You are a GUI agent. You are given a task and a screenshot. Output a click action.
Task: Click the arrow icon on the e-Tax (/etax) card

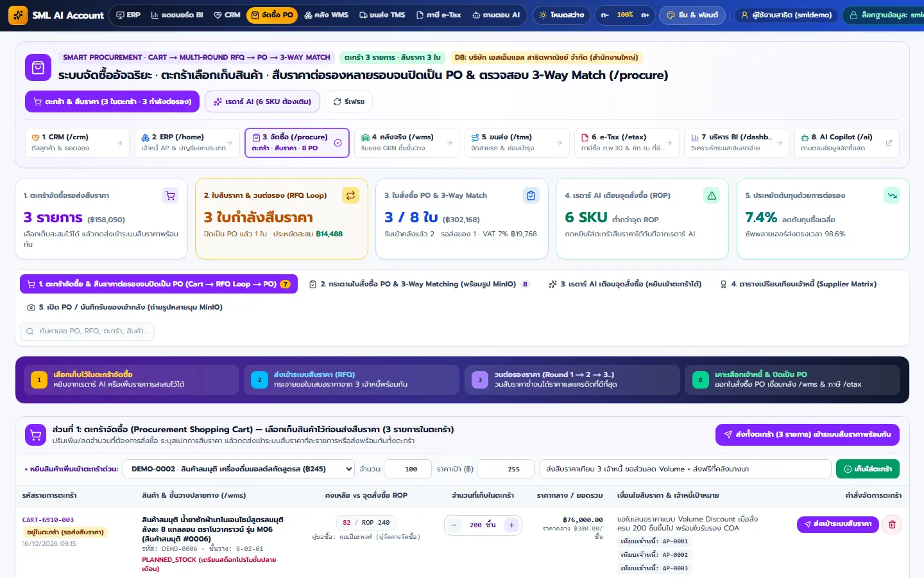point(669,143)
